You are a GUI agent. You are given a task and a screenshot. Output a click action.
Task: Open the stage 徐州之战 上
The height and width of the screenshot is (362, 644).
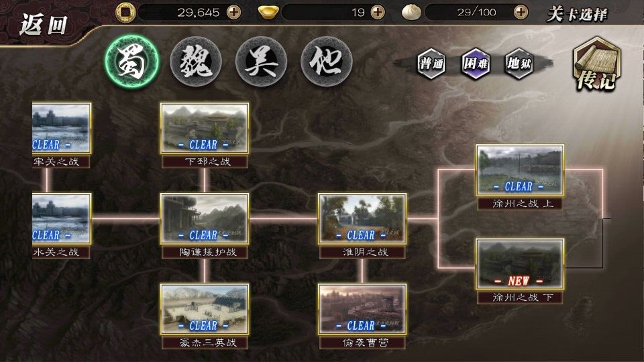pyautogui.click(x=520, y=177)
